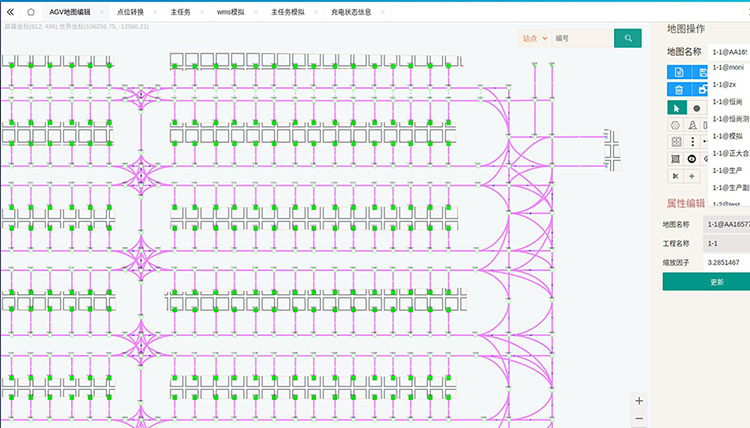Click the blue new document icon
The image size is (750, 428).
[x=678, y=72]
